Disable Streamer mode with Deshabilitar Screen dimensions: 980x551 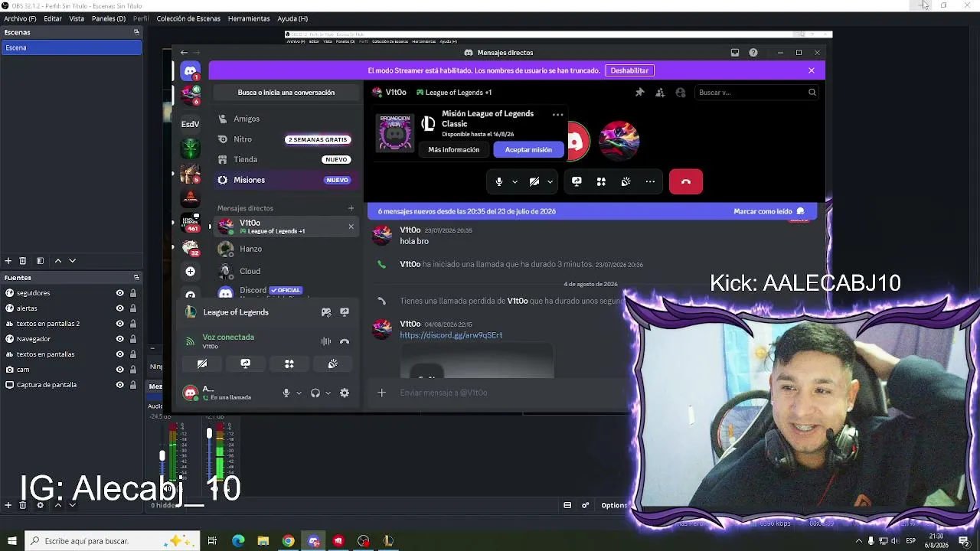[629, 70]
